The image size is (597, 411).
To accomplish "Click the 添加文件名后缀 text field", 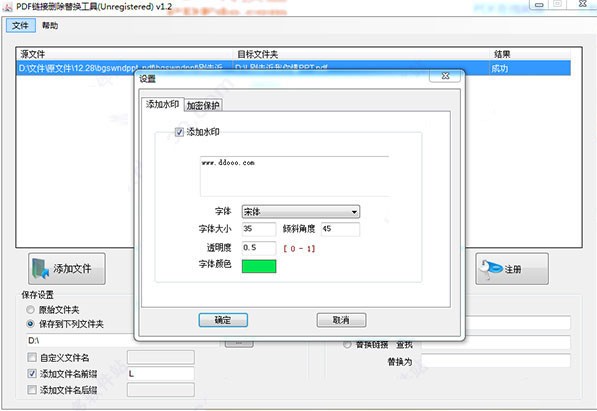I will tap(161, 390).
